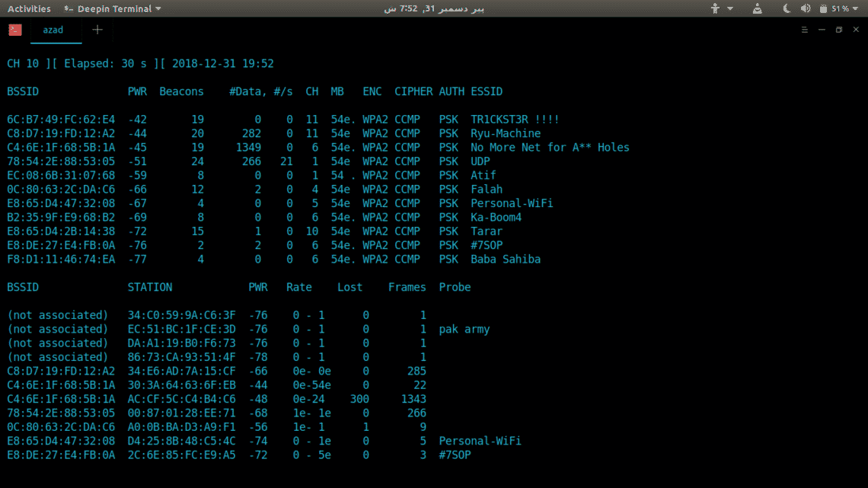
Task: Click the red Deepin Terminal logo icon
Action: coord(15,30)
